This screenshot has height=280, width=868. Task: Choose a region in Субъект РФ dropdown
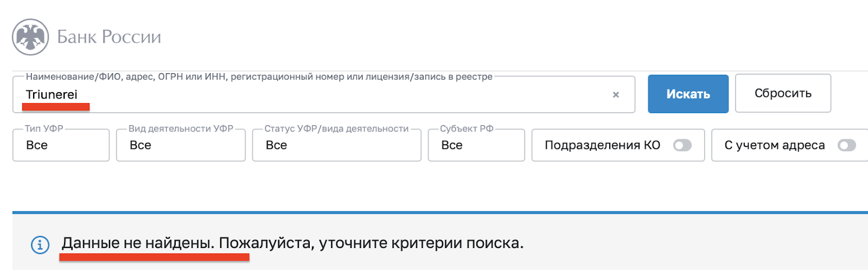476,145
